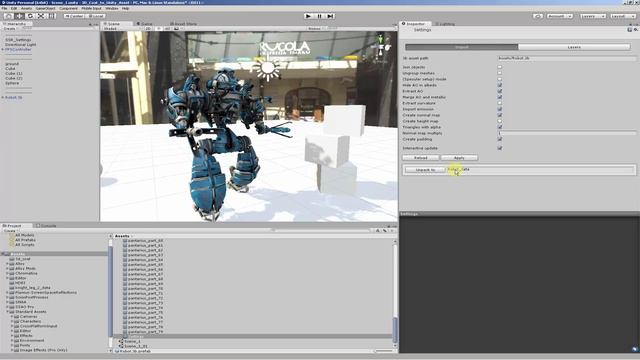Image resolution: width=640 pixels, height=360 pixels.
Task: Open the Inspector help book icon
Action: point(629,30)
